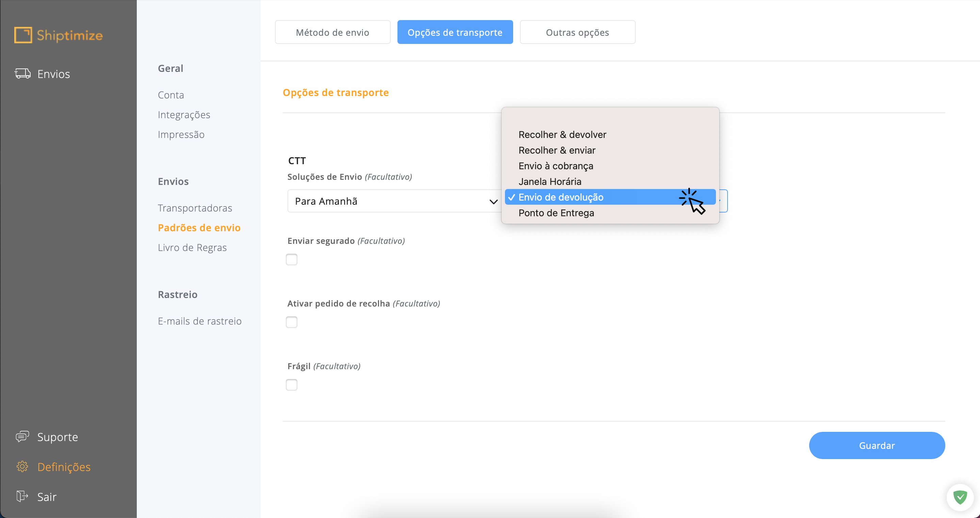This screenshot has height=518, width=980.
Task: Click the Suporte sidebar label
Action: (x=58, y=437)
